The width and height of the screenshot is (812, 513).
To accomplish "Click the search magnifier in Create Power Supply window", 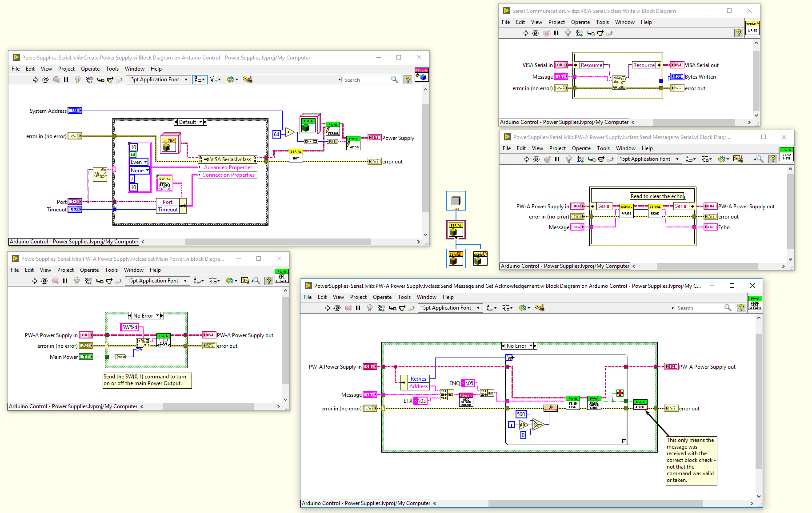I will click(394, 80).
